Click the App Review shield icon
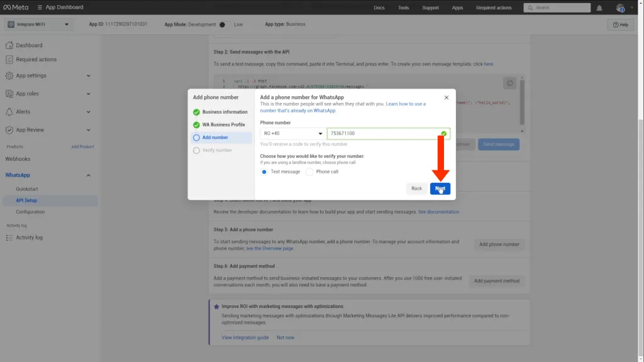 click(x=9, y=129)
